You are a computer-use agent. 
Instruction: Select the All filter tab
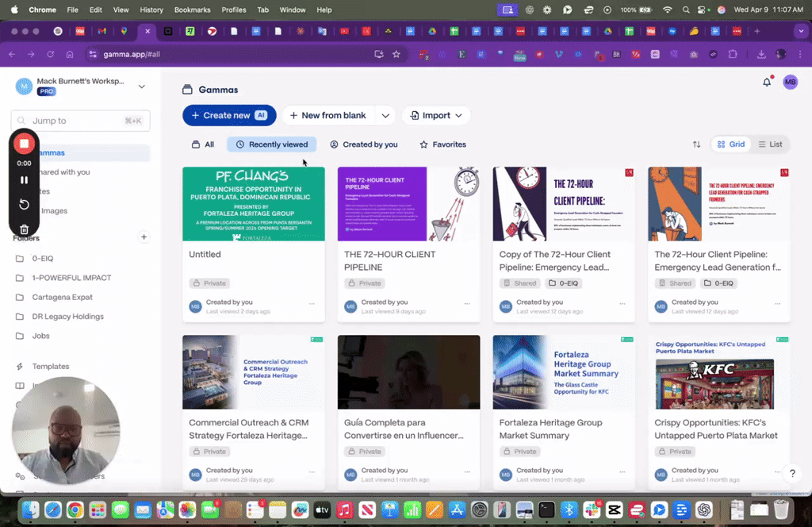203,144
